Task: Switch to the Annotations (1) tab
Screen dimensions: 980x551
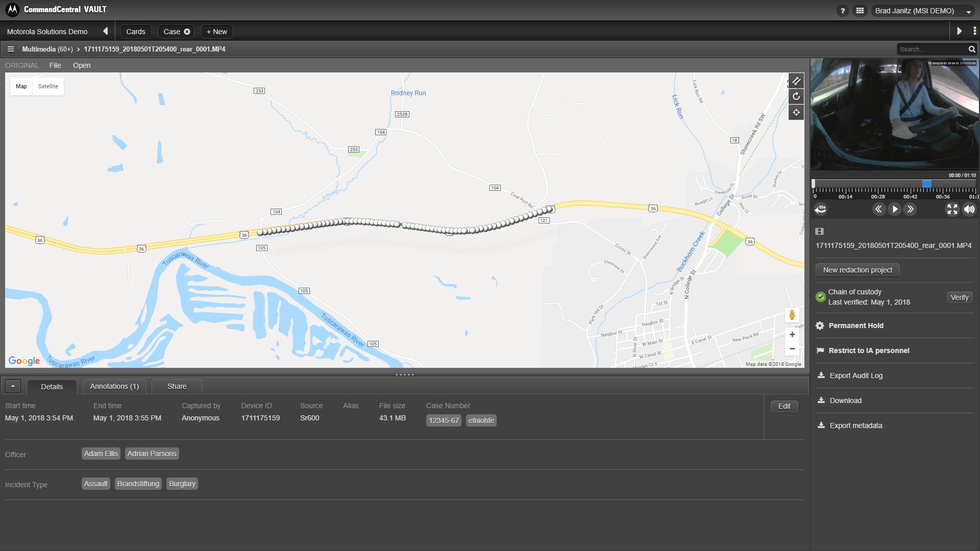Action: pos(114,386)
